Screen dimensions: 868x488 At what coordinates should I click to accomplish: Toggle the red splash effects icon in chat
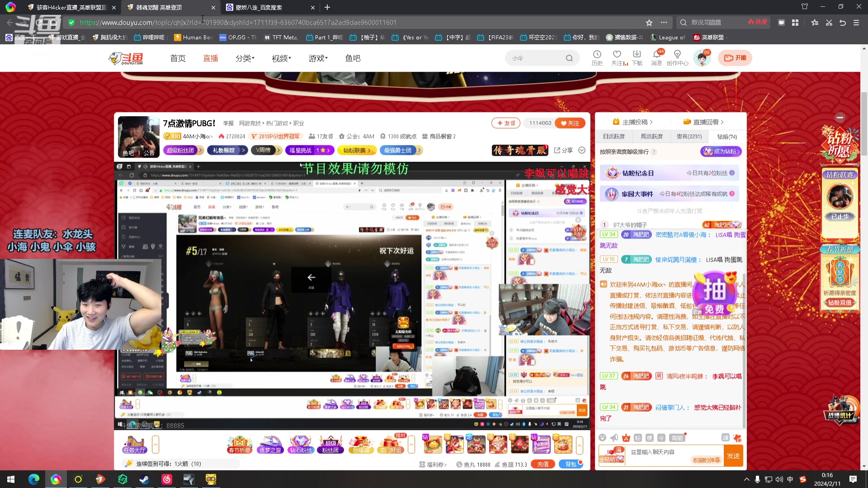pos(737,437)
